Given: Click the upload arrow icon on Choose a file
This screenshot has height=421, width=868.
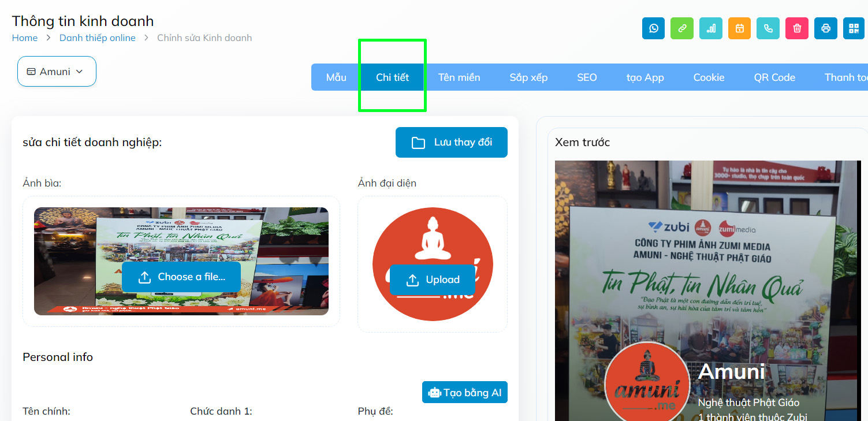Looking at the screenshot, I should pos(145,277).
